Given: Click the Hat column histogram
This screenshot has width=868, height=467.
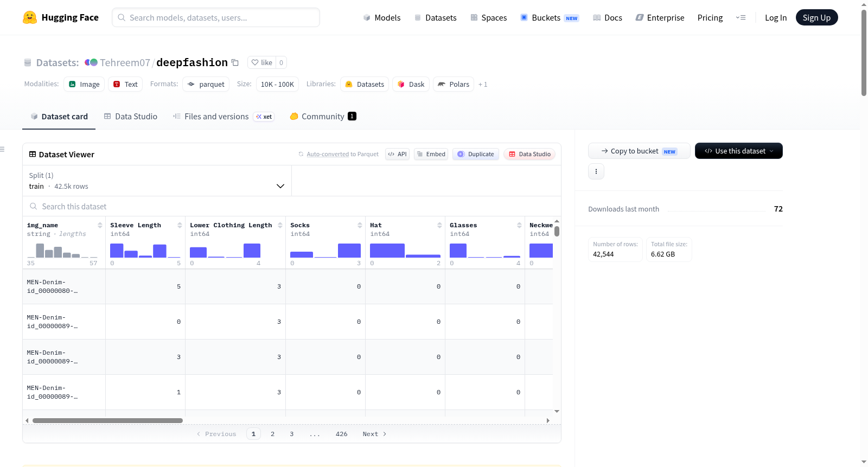Looking at the screenshot, I should (x=405, y=251).
